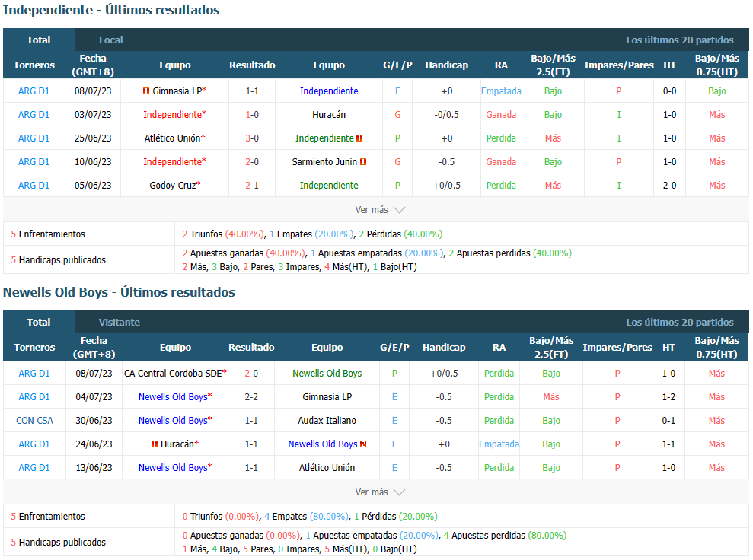
Task: Open Los últimos 20 partidos selector for Newells Old Boys
Action: [679, 322]
